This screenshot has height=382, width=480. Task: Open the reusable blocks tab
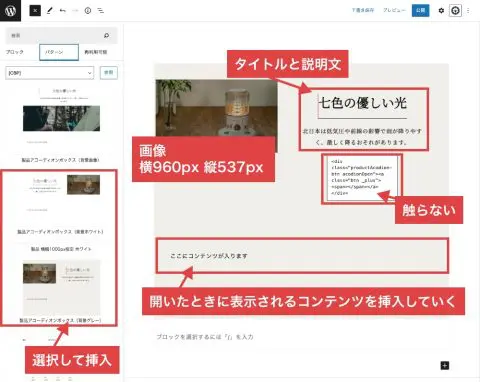pyautogui.click(x=96, y=52)
